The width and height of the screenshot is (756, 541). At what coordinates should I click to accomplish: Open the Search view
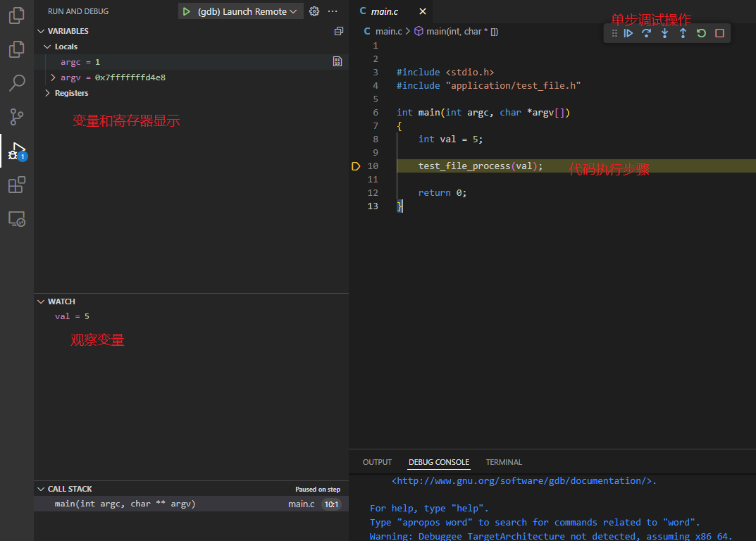click(x=17, y=83)
